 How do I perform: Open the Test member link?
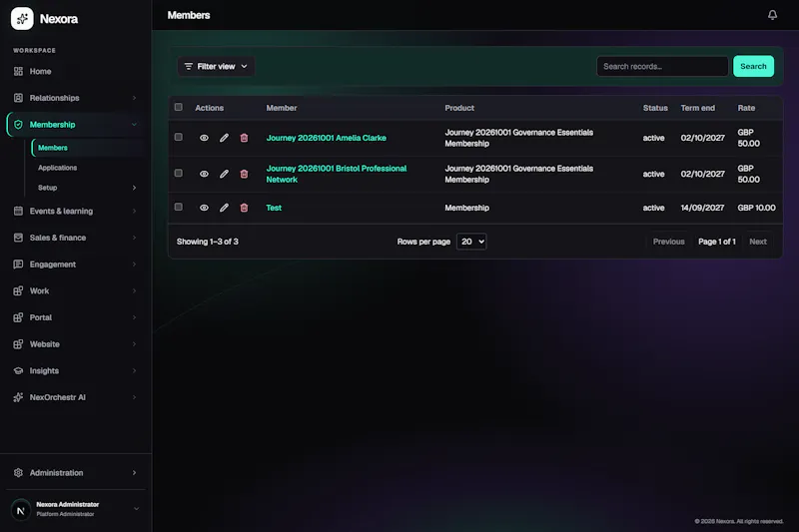tap(274, 208)
